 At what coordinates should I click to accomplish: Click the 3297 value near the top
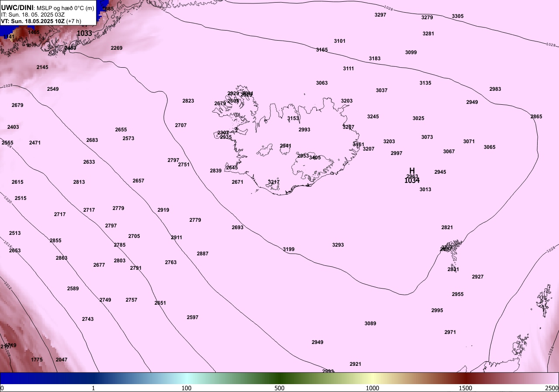(380, 15)
